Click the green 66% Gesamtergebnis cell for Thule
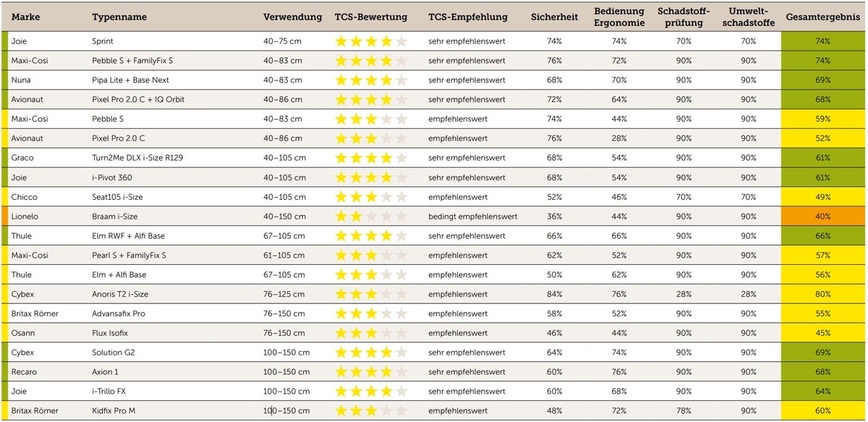 [822, 236]
